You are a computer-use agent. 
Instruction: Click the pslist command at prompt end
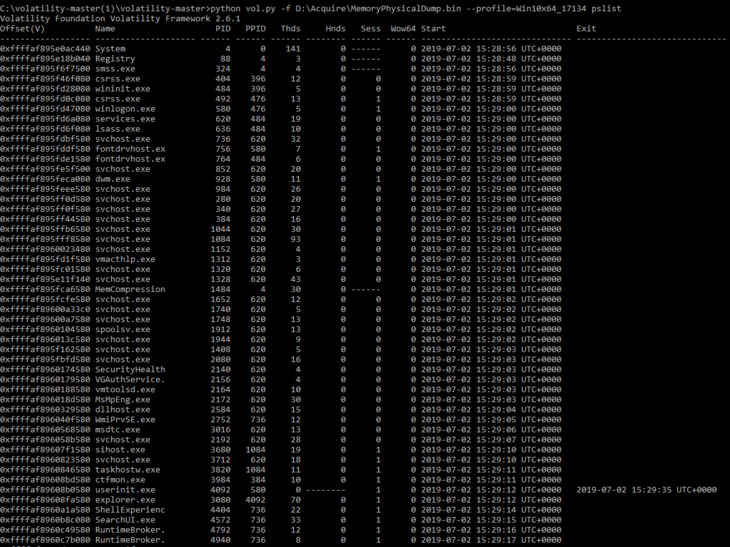606,8
